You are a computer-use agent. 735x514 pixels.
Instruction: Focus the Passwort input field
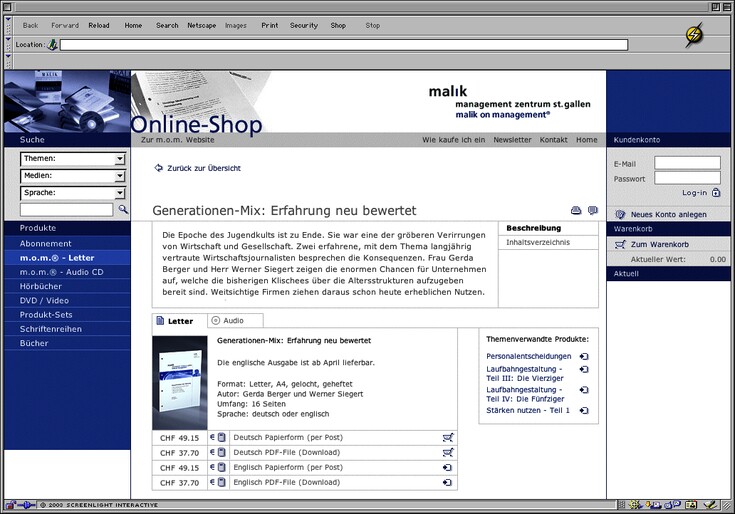click(687, 178)
